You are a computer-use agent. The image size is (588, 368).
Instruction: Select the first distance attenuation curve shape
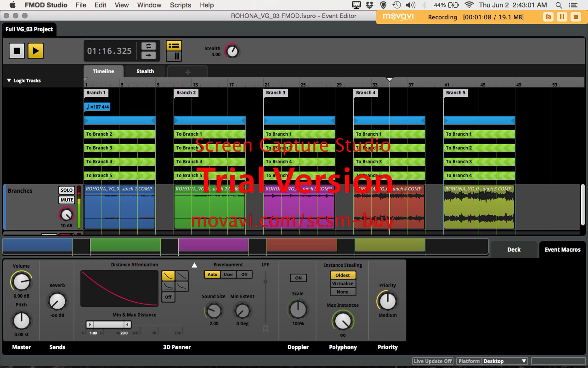(x=168, y=276)
